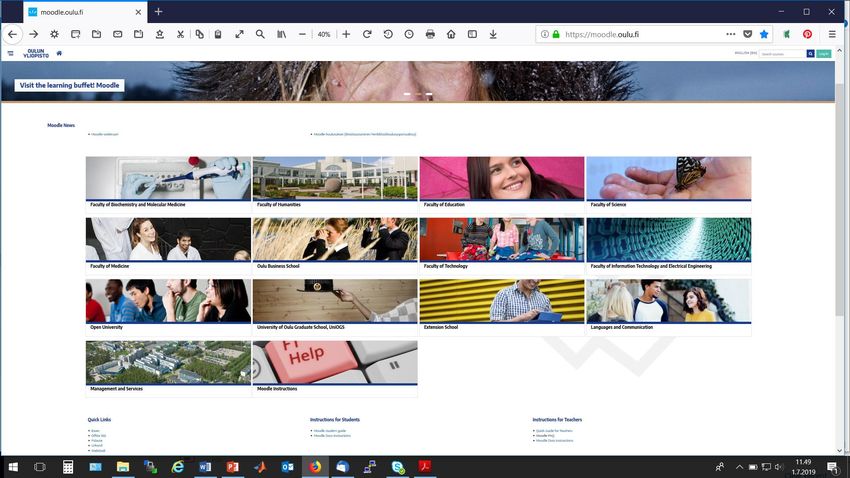Image resolution: width=850 pixels, height=478 pixels.
Task: Open a new tab with plus button
Action: [158, 11]
